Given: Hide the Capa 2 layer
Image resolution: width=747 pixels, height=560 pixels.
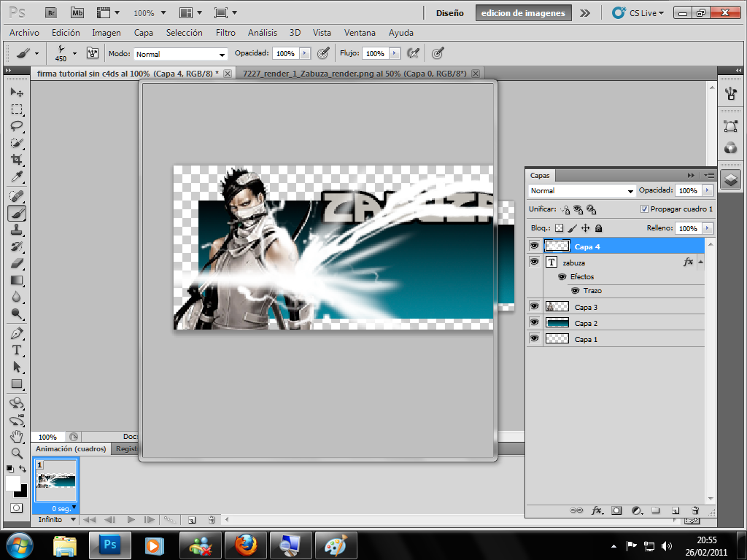Looking at the screenshot, I should 535,322.
